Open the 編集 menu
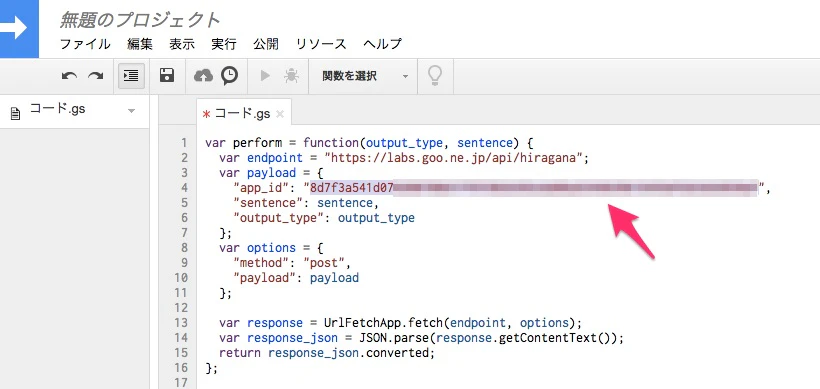The height and width of the screenshot is (389, 820). pos(140,44)
